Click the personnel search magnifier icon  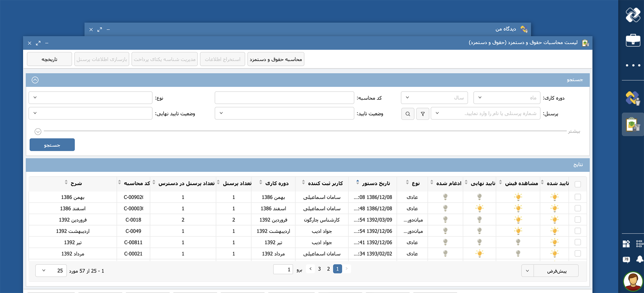(408, 114)
